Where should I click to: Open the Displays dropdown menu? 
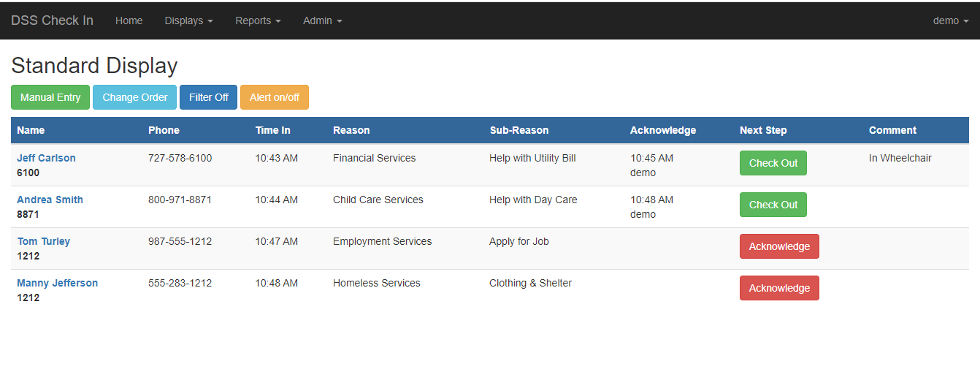pyautogui.click(x=188, y=20)
